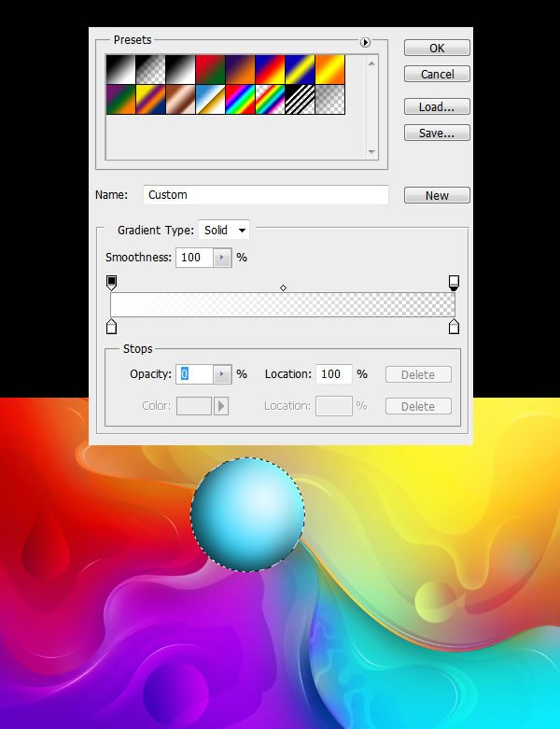Screen dimensions: 560x729
Task: Choose the Red, Green gradient preset
Action: (x=210, y=69)
